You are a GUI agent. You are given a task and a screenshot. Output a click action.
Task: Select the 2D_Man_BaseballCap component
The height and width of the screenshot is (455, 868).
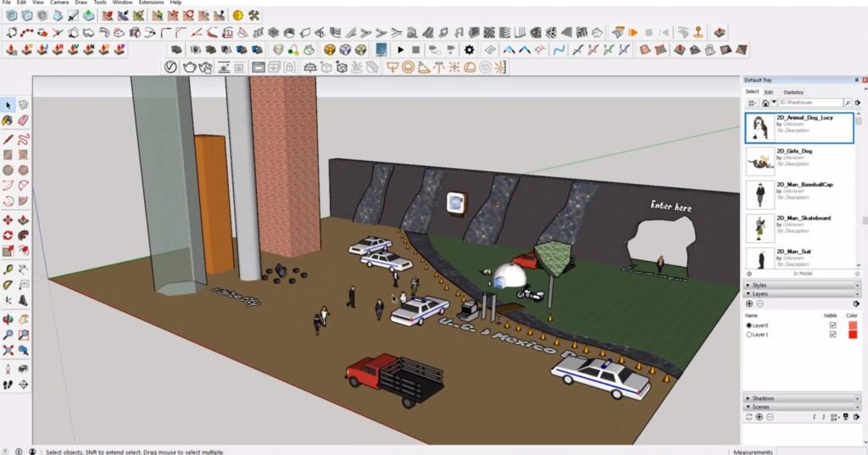[x=800, y=194]
